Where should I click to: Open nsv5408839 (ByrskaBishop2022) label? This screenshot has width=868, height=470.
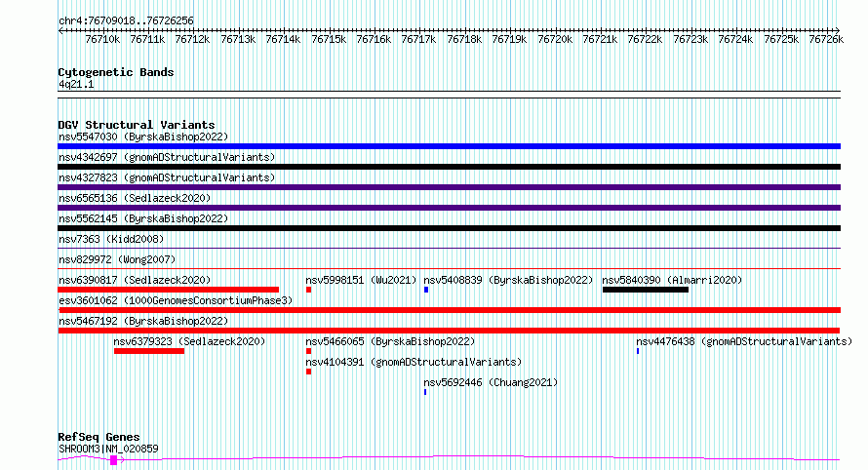[508, 280]
